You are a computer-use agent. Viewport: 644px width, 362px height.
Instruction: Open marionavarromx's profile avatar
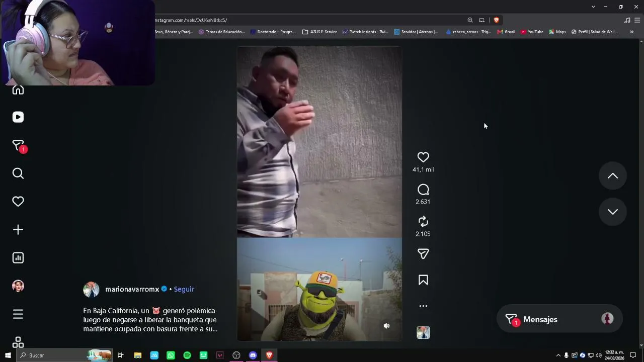[91, 289]
